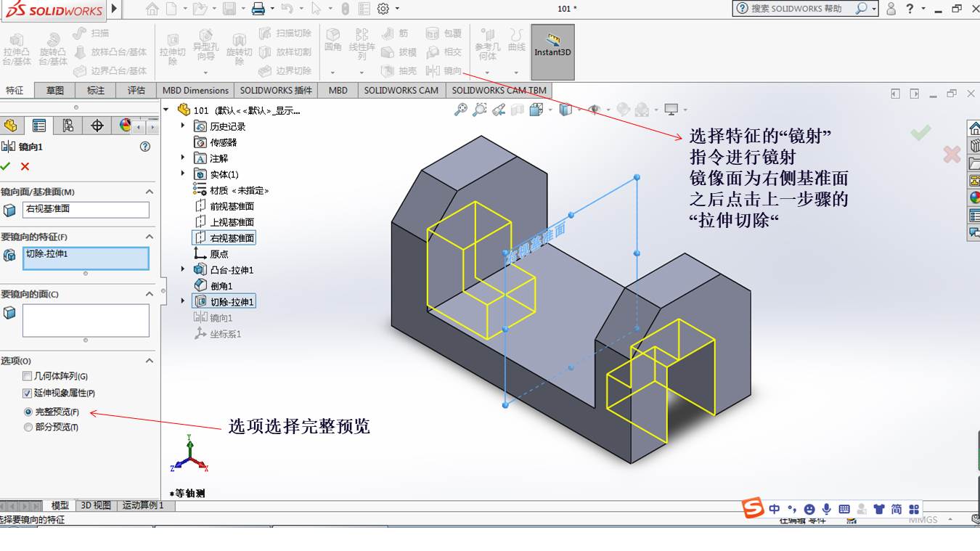Click the print icon in top toolbar

tap(258, 9)
